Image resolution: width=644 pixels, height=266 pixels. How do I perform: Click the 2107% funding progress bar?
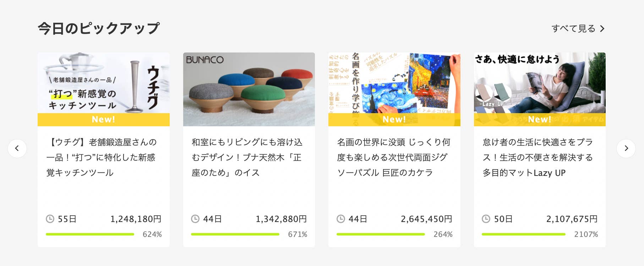tap(524, 234)
